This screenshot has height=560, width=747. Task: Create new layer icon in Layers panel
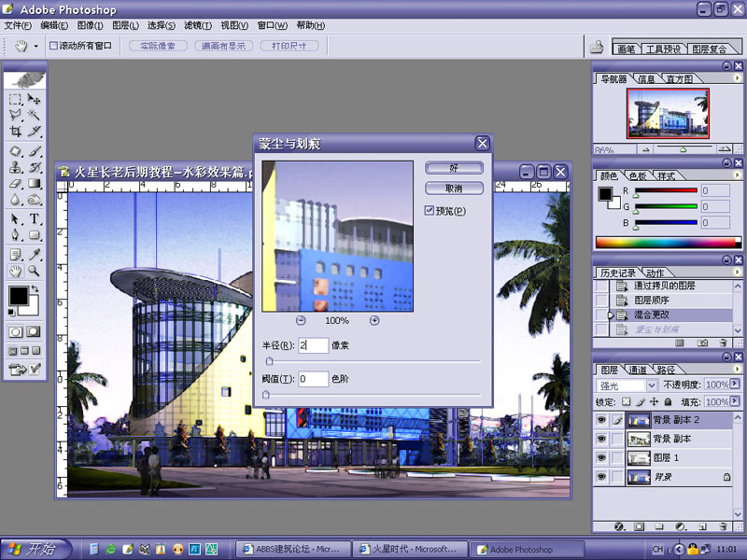point(702,526)
